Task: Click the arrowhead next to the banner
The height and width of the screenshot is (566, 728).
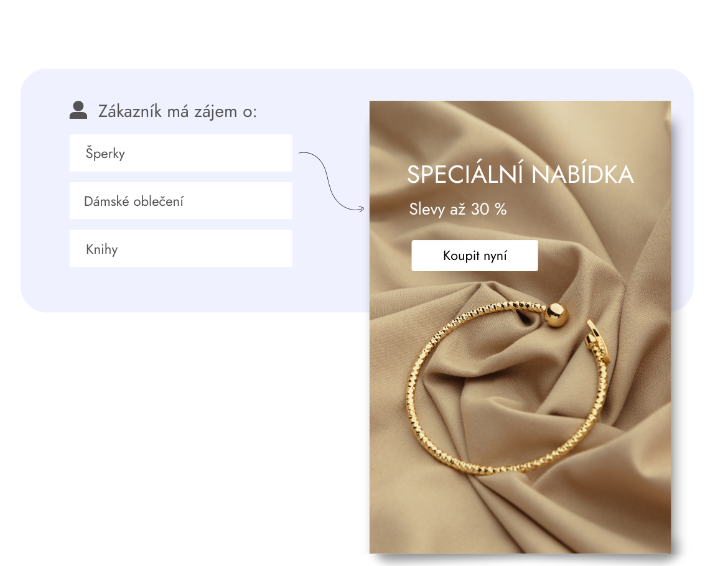Action: click(362, 209)
